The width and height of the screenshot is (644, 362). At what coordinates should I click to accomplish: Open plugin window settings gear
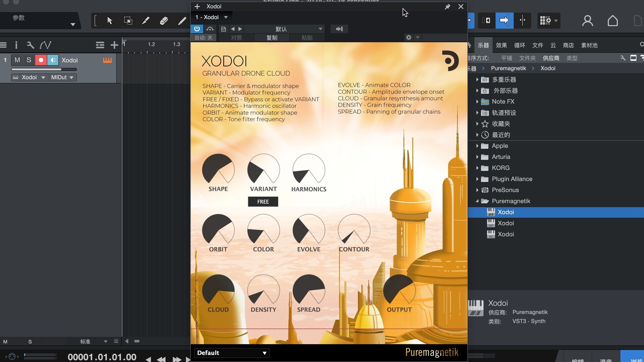coord(409,38)
